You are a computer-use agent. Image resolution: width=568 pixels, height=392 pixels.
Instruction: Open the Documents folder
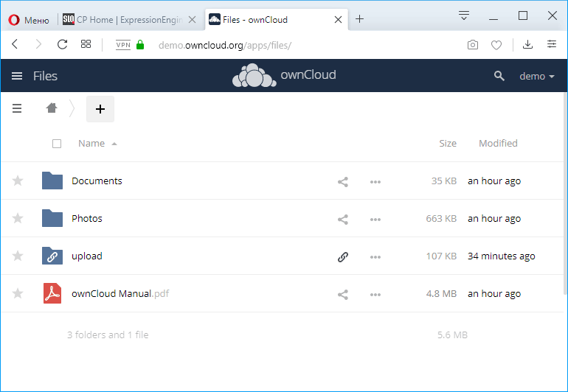click(97, 181)
